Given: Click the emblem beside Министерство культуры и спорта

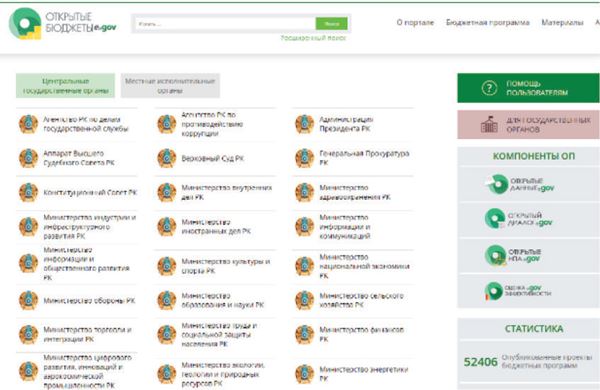Looking at the screenshot, I should [167, 266].
